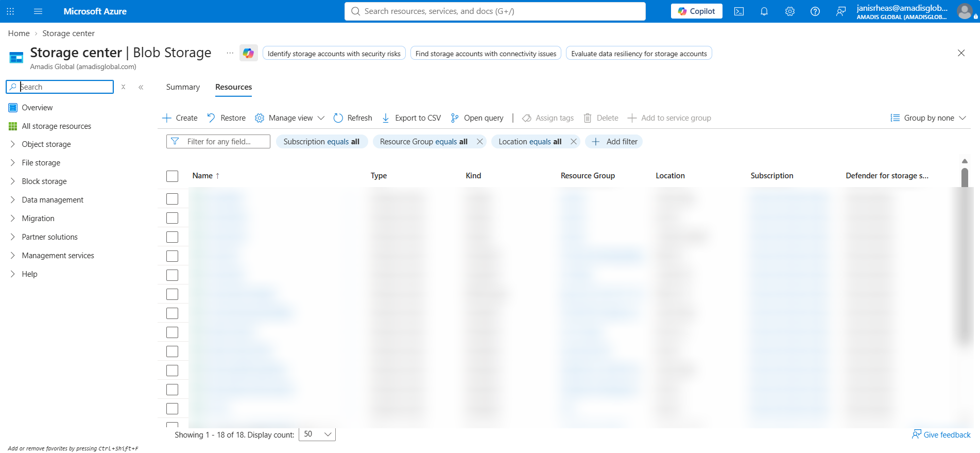Click the Assign tags icon

(527, 118)
